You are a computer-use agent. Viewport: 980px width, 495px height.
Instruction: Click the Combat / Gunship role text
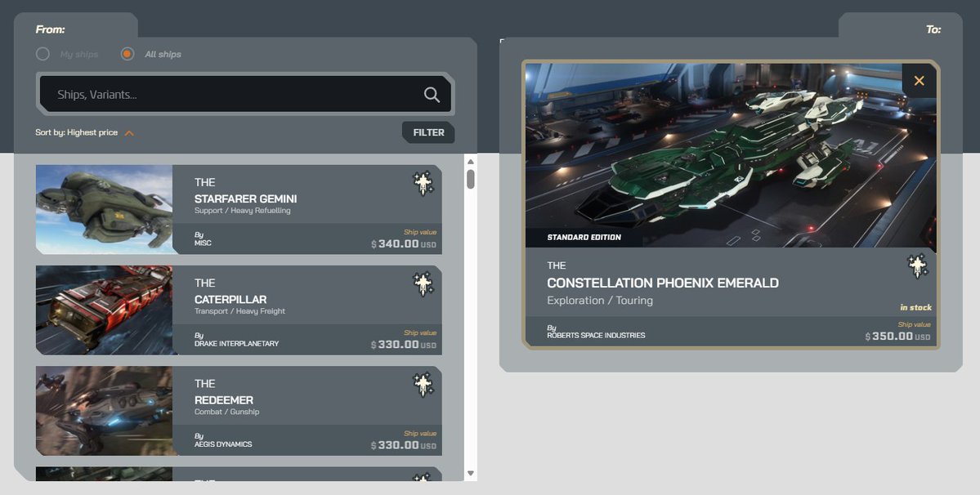[227, 412]
